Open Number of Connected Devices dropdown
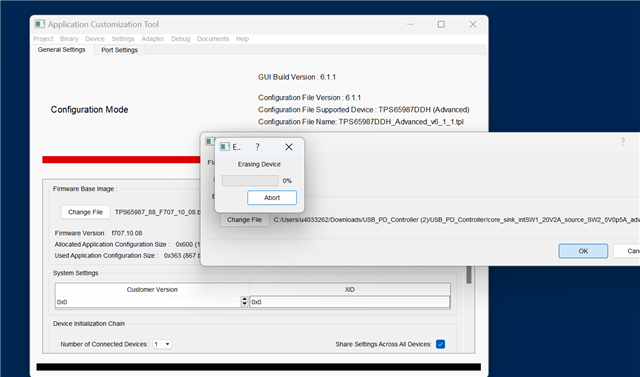The height and width of the screenshot is (377, 640). pyautogui.click(x=162, y=344)
